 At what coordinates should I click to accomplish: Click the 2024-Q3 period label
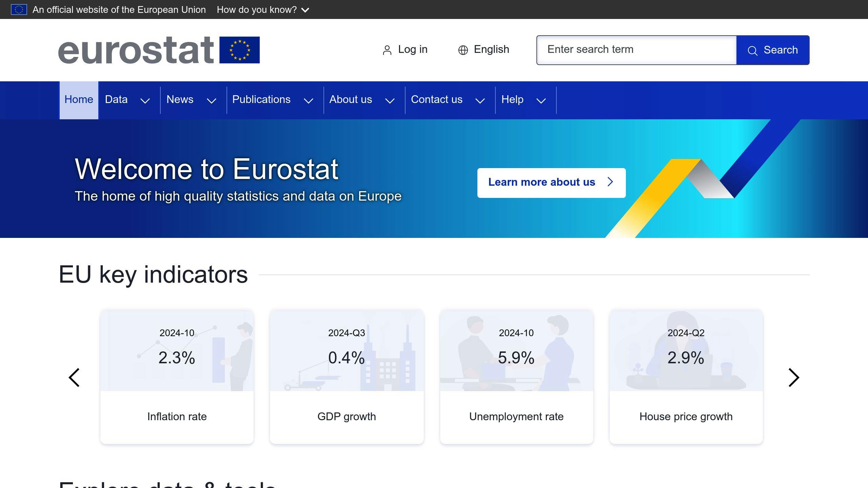point(347,333)
